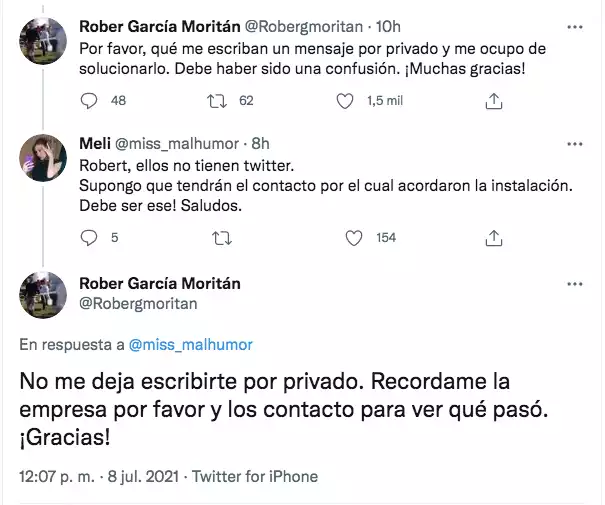Open Meli's profile picture
Viewport: 605px width, 505px height.
pos(42,158)
